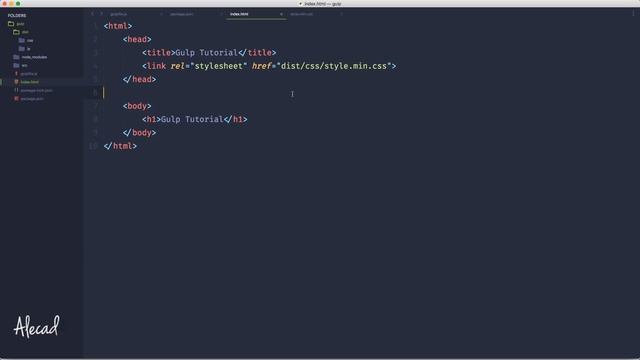Screen dimensions: 640x360
Task: Switch to the gulpfile.js tab
Action: tap(119, 14)
